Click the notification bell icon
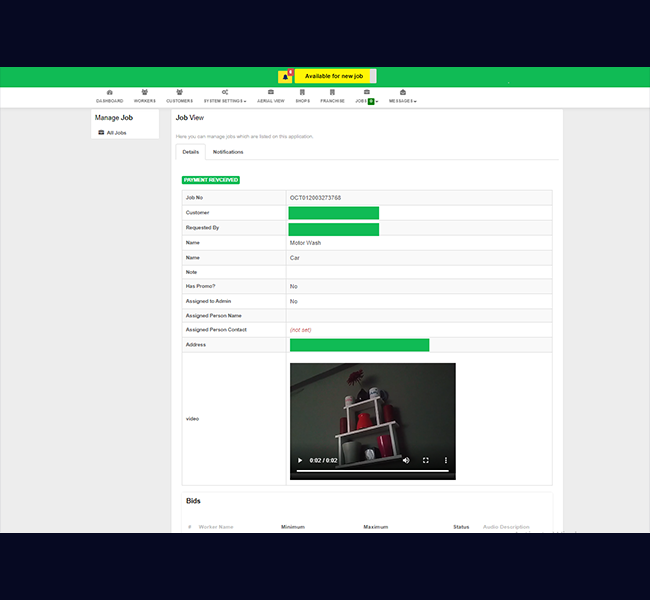650x600 pixels. (x=285, y=76)
